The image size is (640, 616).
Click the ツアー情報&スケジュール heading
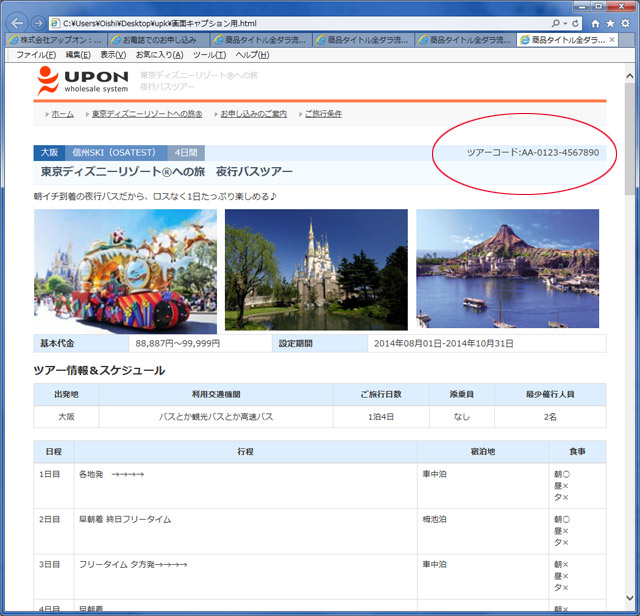pos(99,371)
